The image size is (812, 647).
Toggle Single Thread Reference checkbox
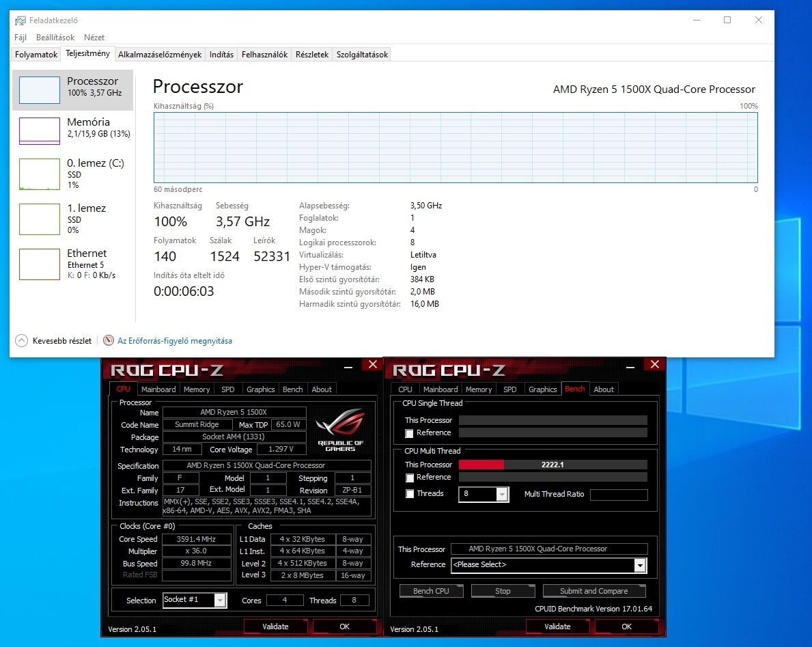pyautogui.click(x=409, y=433)
